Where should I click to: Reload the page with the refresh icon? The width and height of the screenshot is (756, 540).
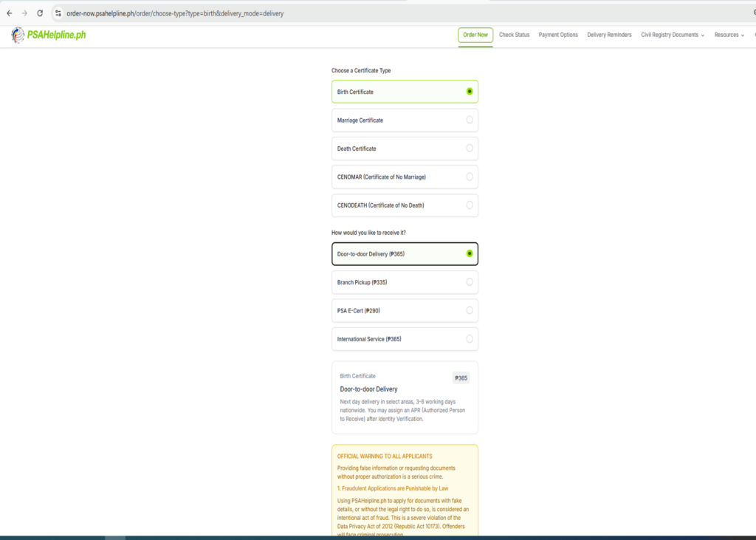(40, 13)
